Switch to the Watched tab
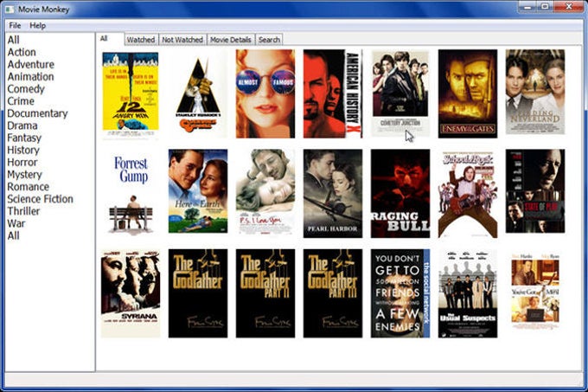Image resolution: width=588 pixels, height=392 pixels. pyautogui.click(x=141, y=40)
